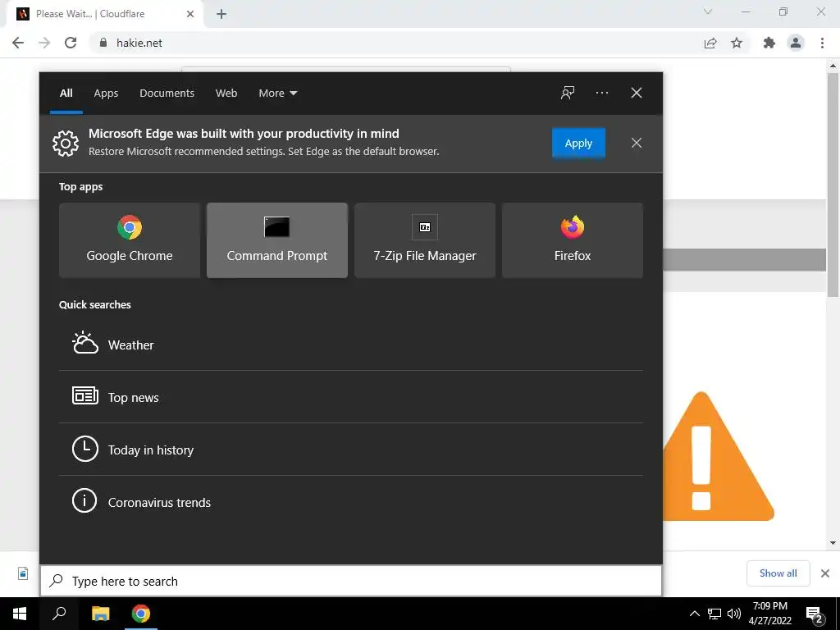Open search panel options ellipsis
840x630 pixels.
point(601,93)
